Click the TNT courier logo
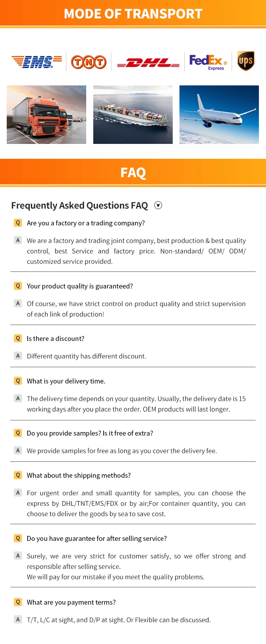Screen dimensions: 266x644 click(89, 62)
